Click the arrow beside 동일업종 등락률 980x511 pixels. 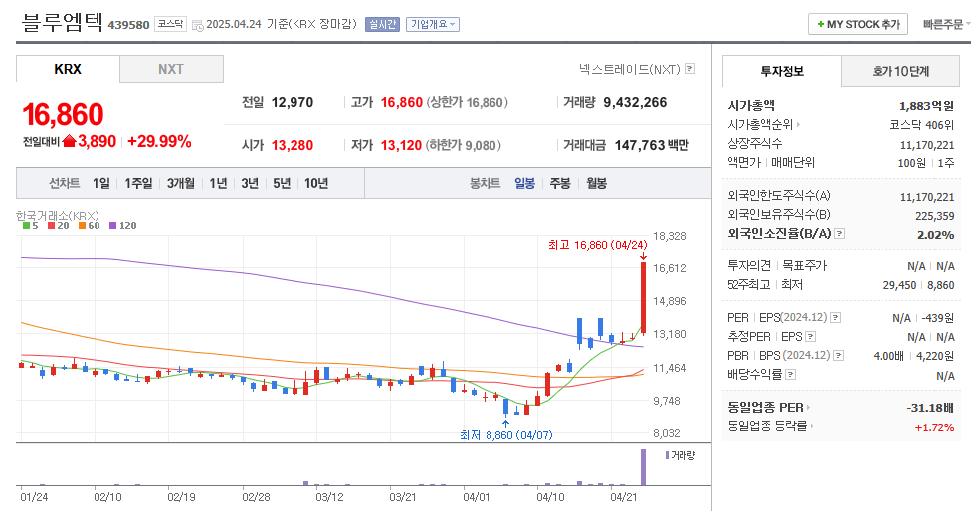click(x=812, y=426)
